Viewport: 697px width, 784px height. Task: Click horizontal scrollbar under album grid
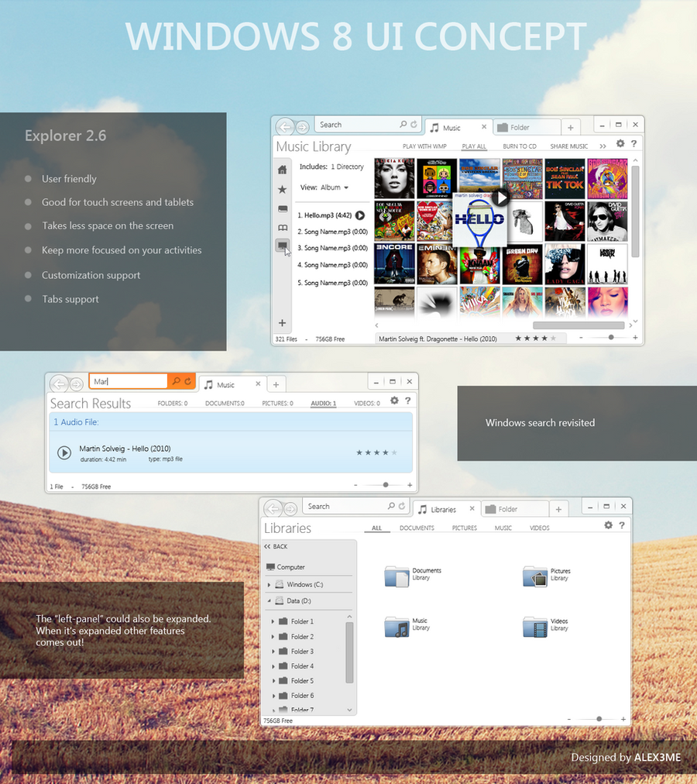(579, 325)
